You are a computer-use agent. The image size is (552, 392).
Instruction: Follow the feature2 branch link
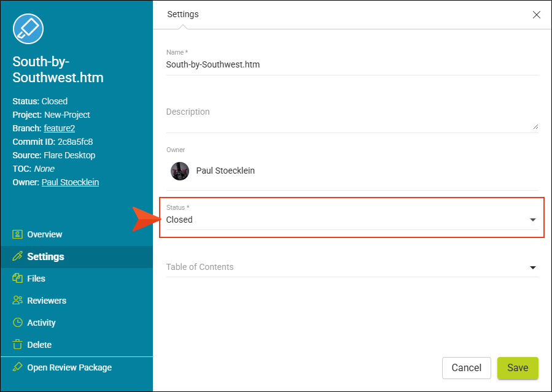(x=59, y=128)
